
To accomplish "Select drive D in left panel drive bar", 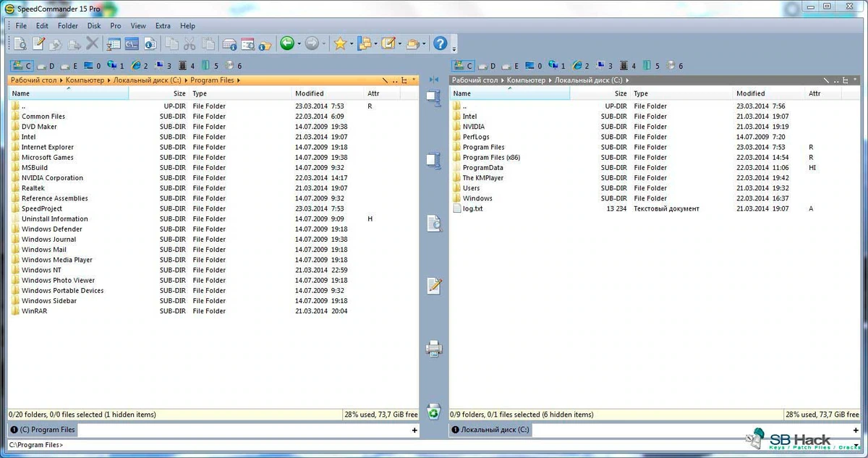I will 46,66.
